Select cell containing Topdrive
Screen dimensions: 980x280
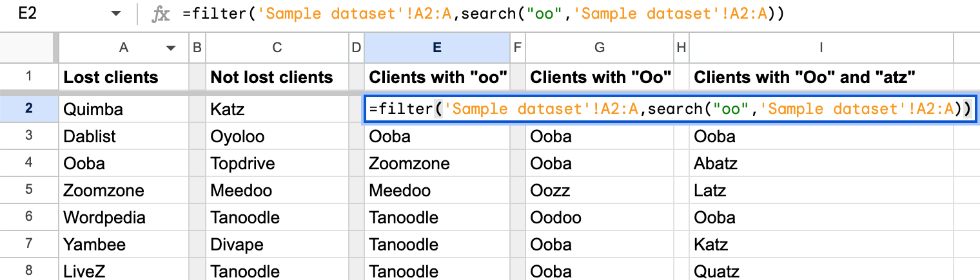(277, 163)
